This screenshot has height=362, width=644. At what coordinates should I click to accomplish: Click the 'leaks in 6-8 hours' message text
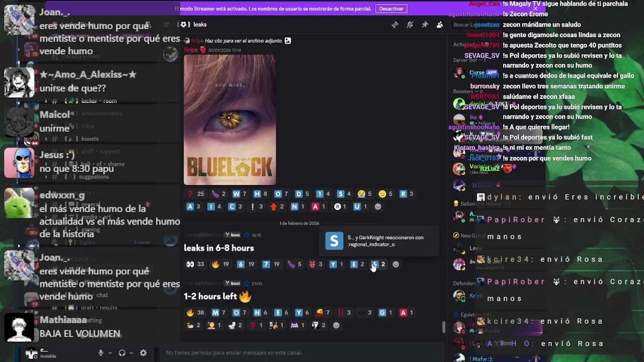pyautogui.click(x=219, y=248)
